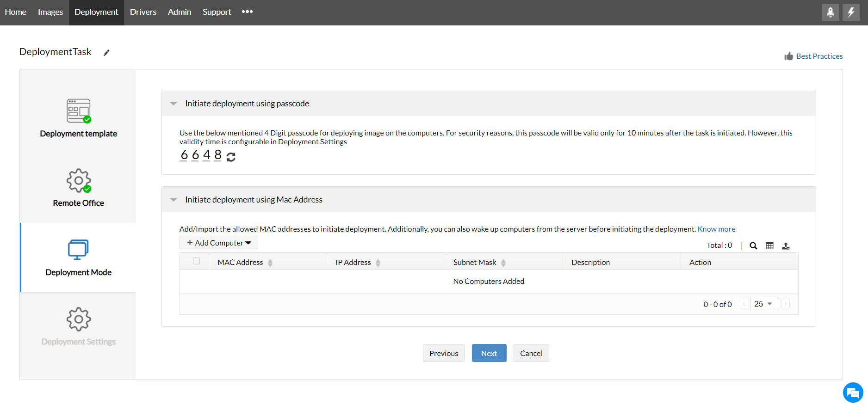The width and height of the screenshot is (868, 405).
Task: Collapse the Mac Address deployment section
Action: point(174,200)
